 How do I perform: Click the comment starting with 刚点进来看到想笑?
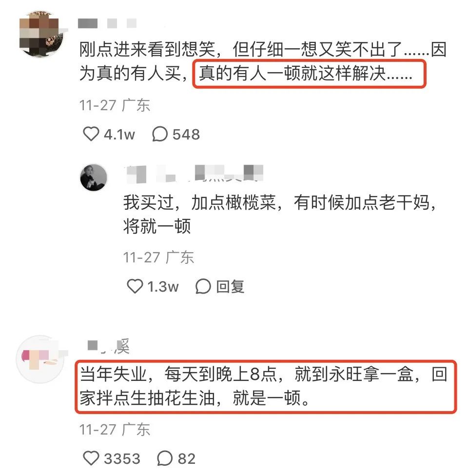[263, 61]
